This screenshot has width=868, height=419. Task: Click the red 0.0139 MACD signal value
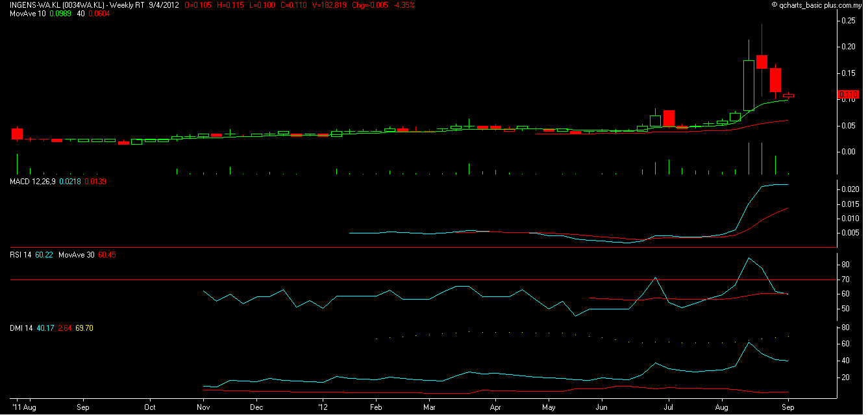coord(95,182)
